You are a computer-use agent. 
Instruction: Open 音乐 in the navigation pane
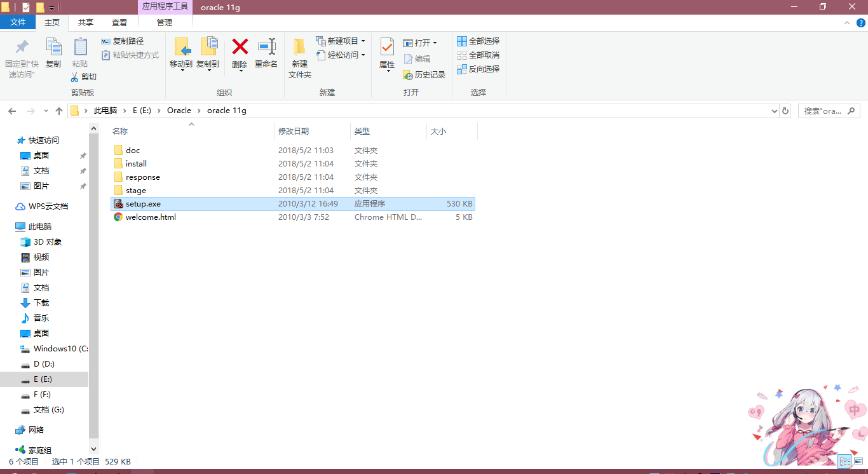coord(34,318)
